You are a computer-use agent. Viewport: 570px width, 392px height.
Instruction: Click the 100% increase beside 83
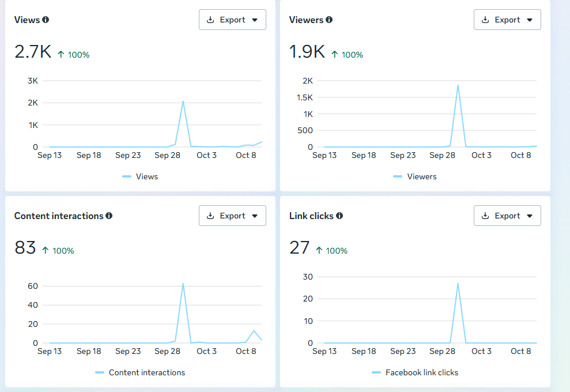(58, 251)
